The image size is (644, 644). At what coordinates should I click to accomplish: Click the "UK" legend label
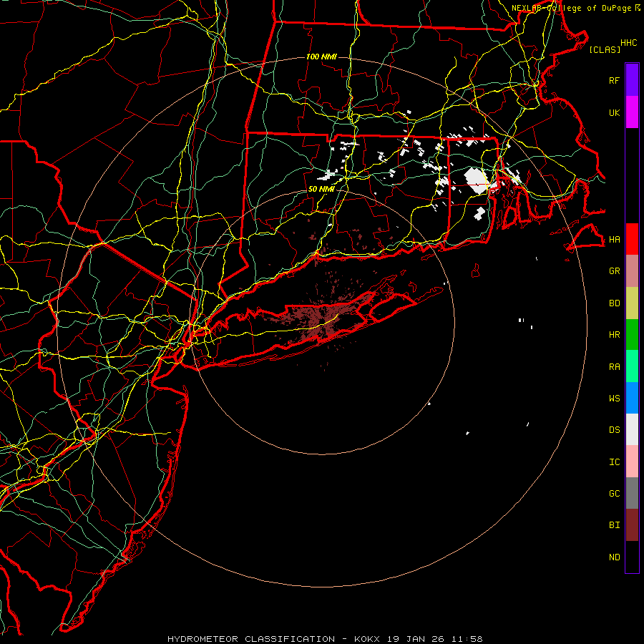point(614,112)
